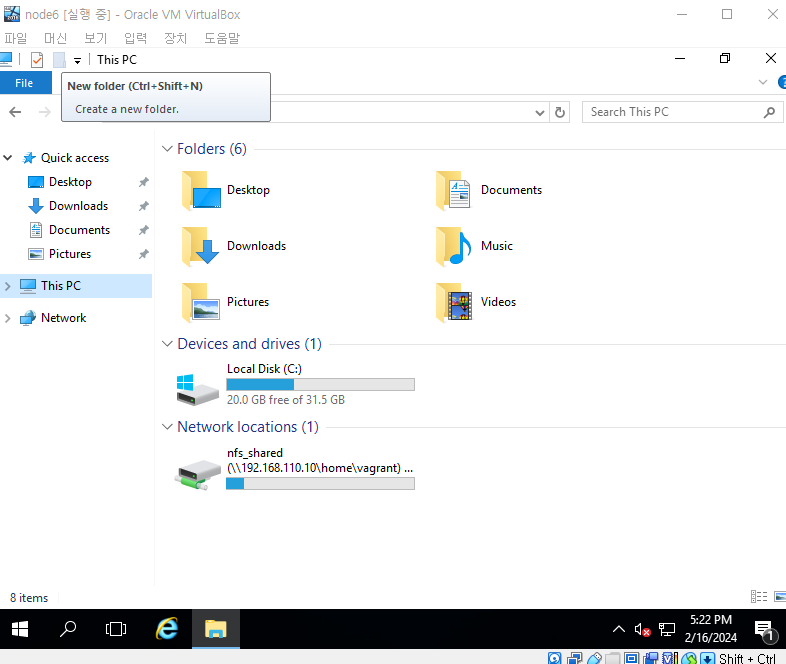Viewport: 786px width, 664px height.
Task: Click the pin icon next to sidebar Desktop
Action: pyautogui.click(x=144, y=182)
